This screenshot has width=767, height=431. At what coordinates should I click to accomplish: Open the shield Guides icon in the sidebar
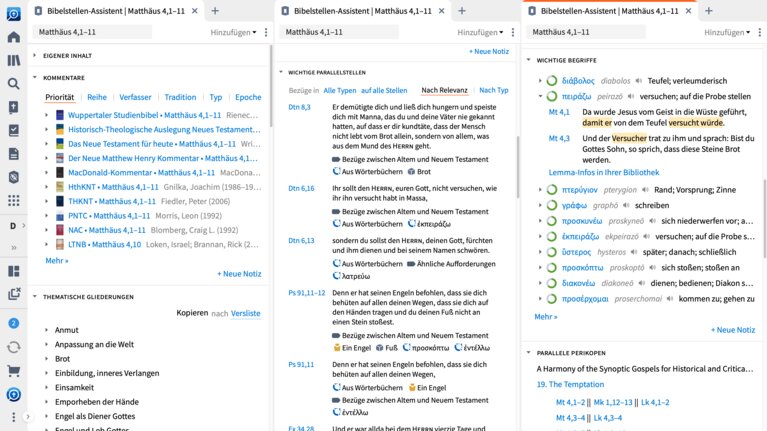click(x=14, y=177)
